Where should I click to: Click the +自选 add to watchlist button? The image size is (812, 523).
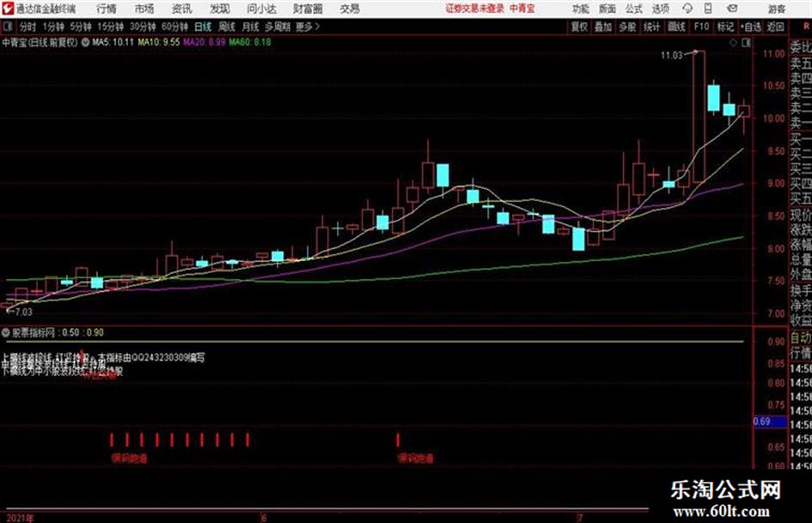point(750,27)
